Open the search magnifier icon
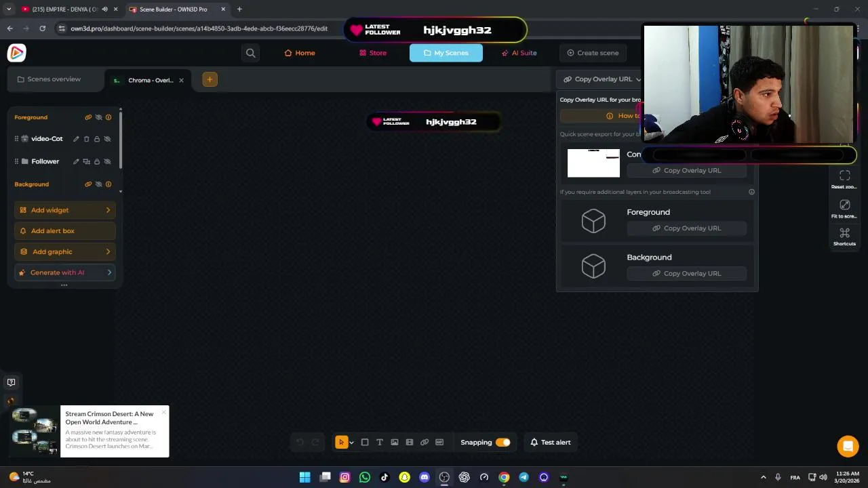Image resolution: width=868 pixels, height=488 pixels. point(251,53)
